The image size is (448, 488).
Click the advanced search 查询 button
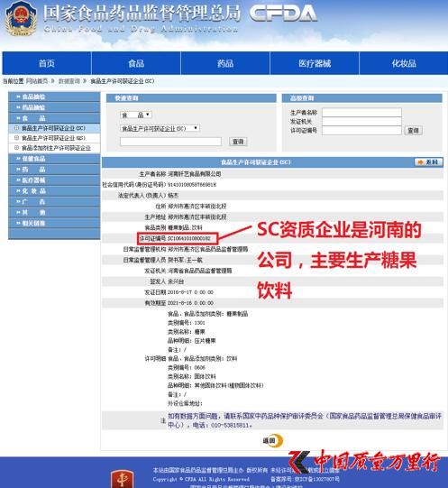(x=413, y=131)
